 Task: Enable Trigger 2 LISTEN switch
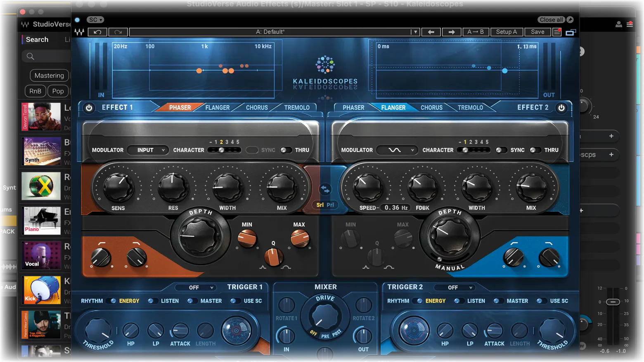tap(459, 301)
